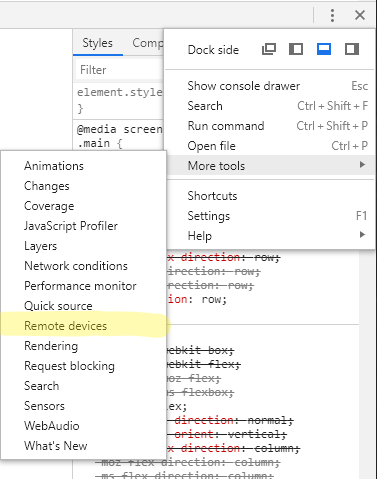Open Performance monitor tool
This screenshot has width=377, height=479.
83,286
